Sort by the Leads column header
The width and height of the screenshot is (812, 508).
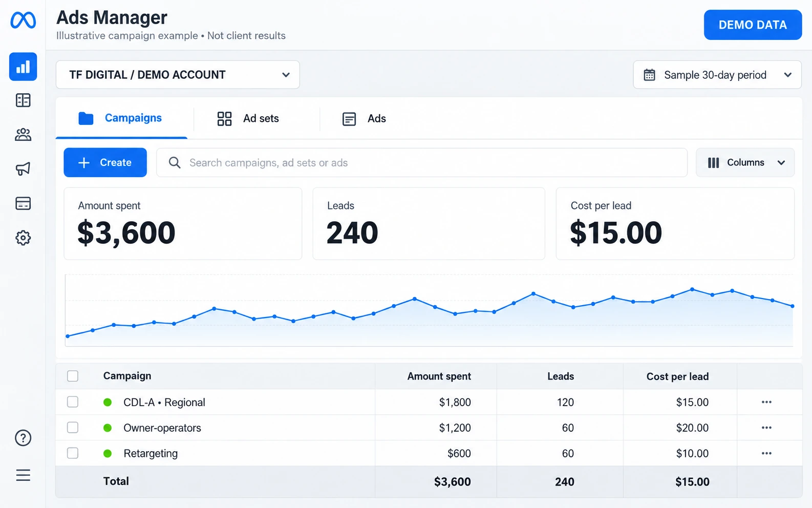(x=561, y=376)
